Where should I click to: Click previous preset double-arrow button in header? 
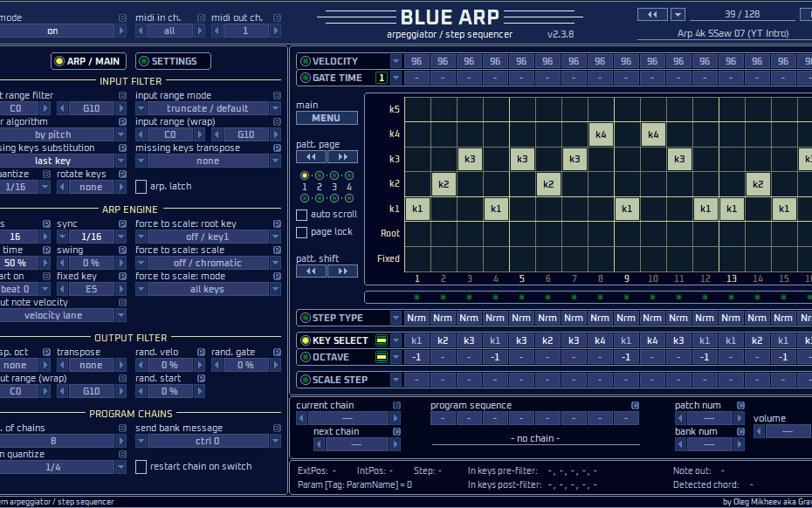pyautogui.click(x=651, y=14)
